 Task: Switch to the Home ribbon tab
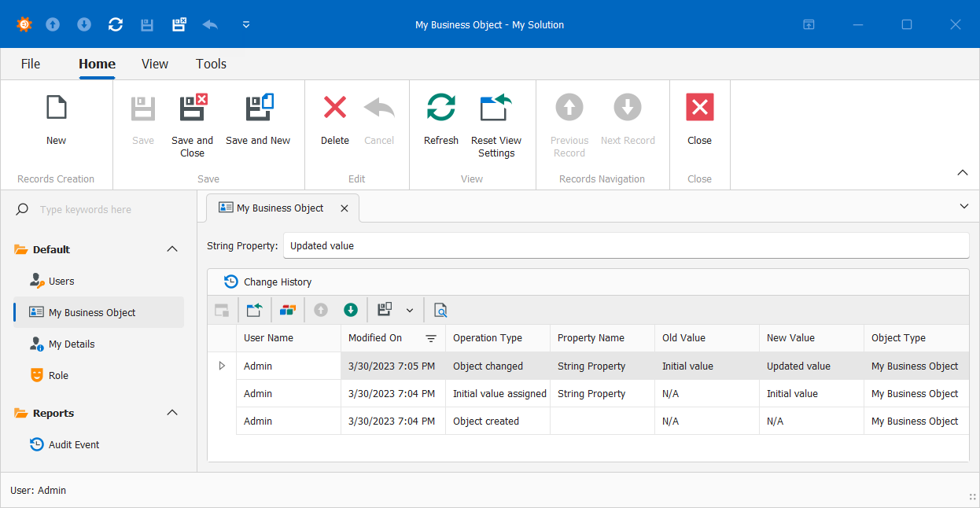[x=97, y=64]
